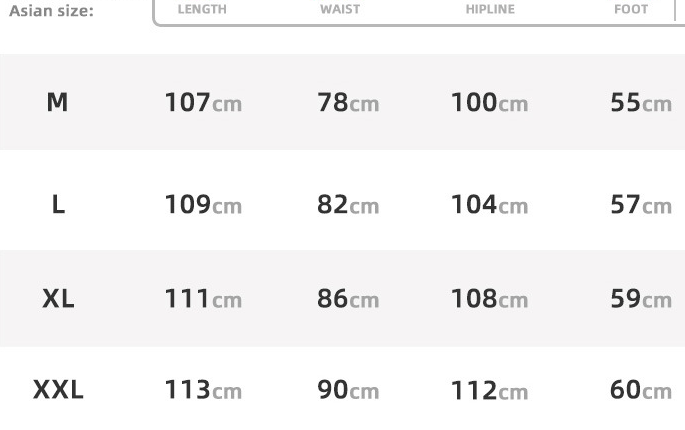The width and height of the screenshot is (685, 430).
Task: Click the L size row label
Action: point(58,205)
